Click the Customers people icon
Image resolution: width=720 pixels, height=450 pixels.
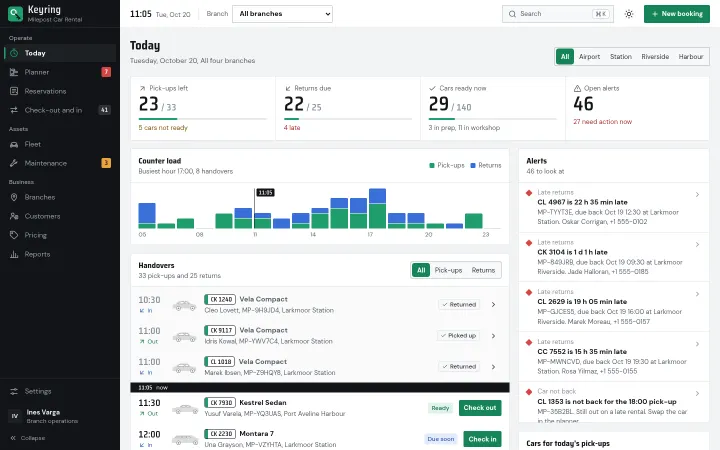(14, 216)
